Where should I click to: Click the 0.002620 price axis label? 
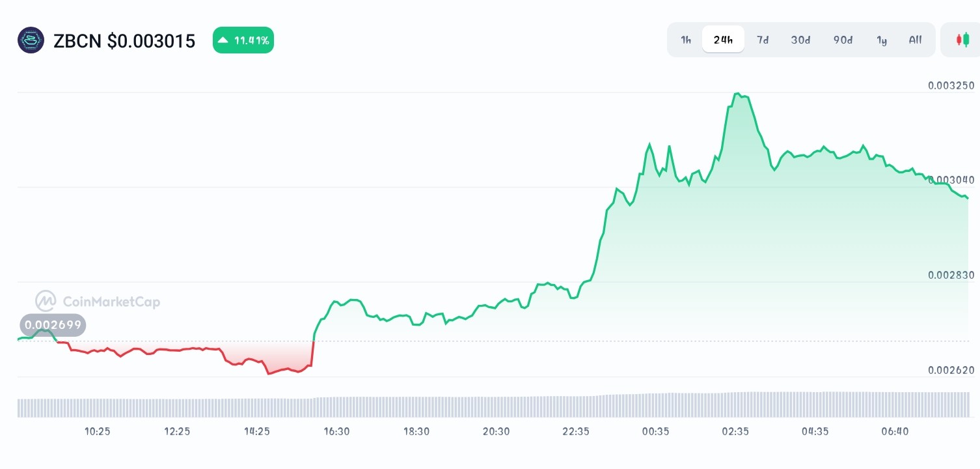(x=951, y=370)
